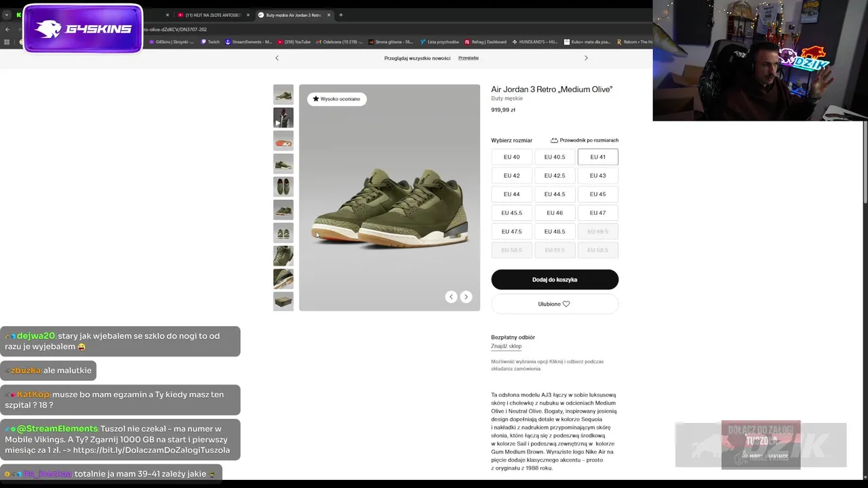Add shoes with Dodaj do koszyka
Image resolution: width=868 pixels, height=488 pixels.
click(555, 280)
